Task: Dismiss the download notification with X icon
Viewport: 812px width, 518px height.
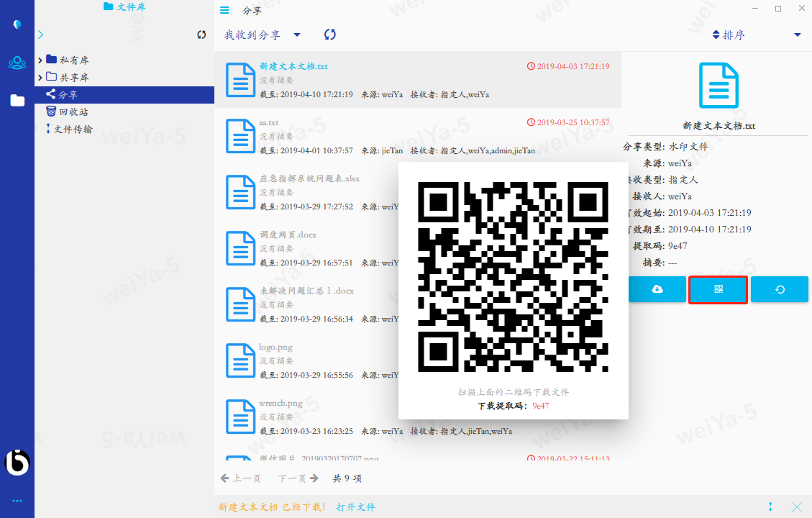Action: click(x=797, y=506)
